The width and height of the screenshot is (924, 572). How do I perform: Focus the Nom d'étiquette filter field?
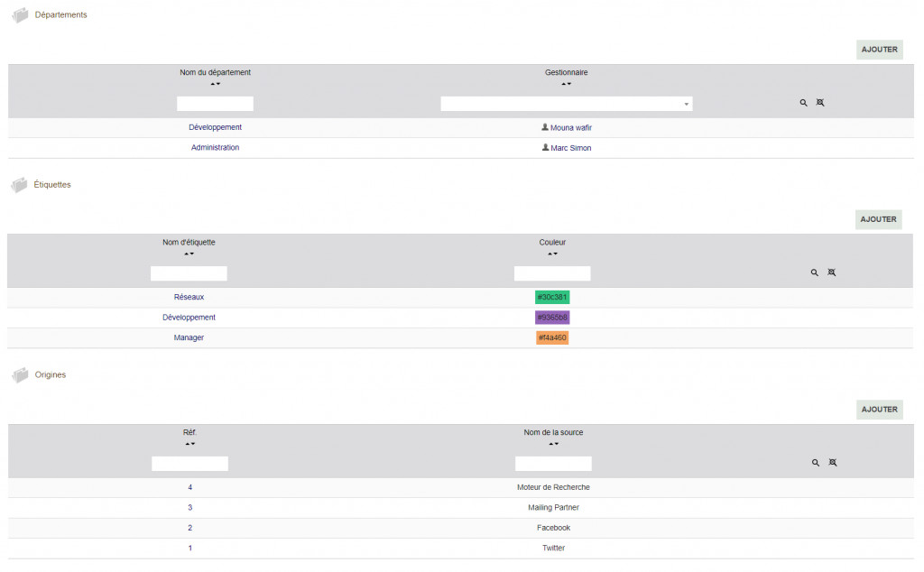click(189, 273)
